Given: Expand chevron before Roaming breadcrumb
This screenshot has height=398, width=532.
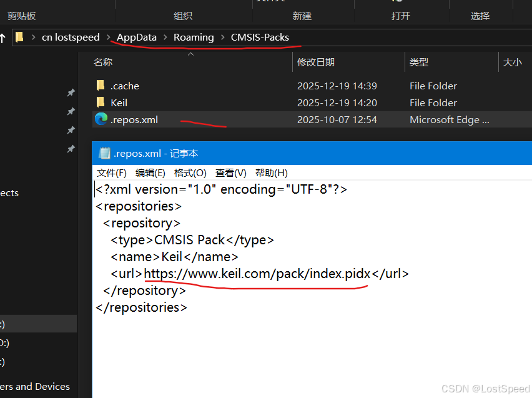Looking at the screenshot, I should click(165, 37).
